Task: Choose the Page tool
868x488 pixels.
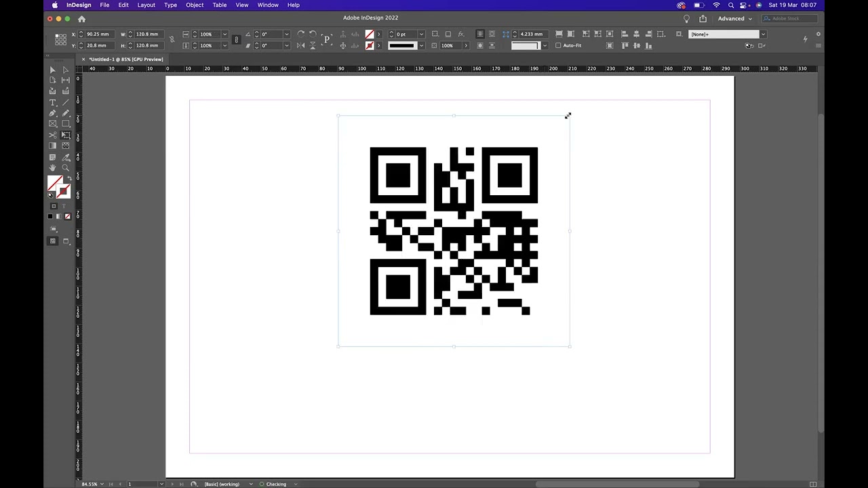Action: click(52, 80)
